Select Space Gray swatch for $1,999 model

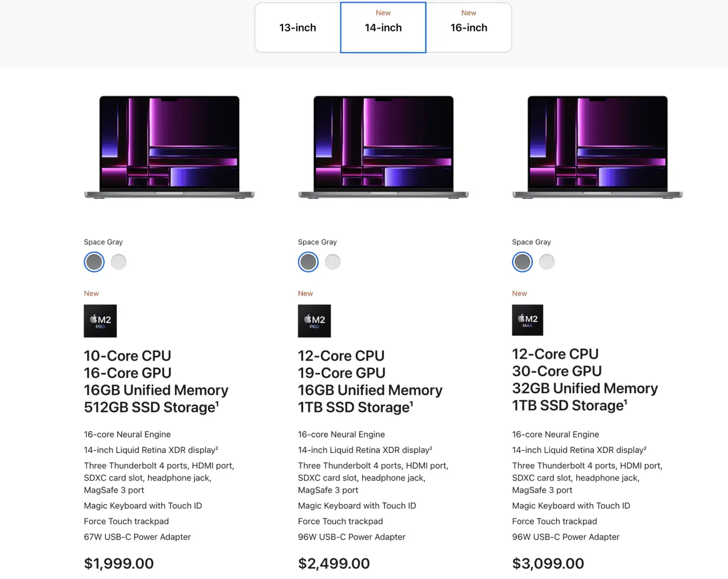[94, 262]
